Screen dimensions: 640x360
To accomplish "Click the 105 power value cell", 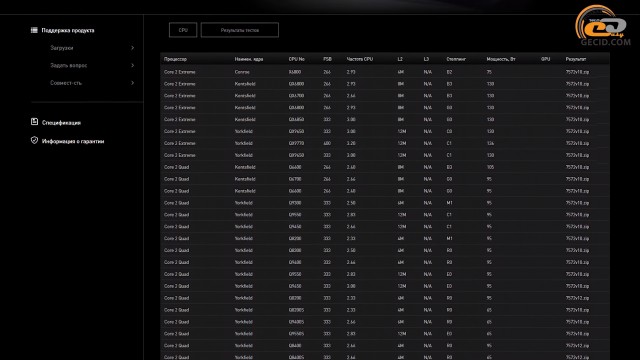I will 490,167.
